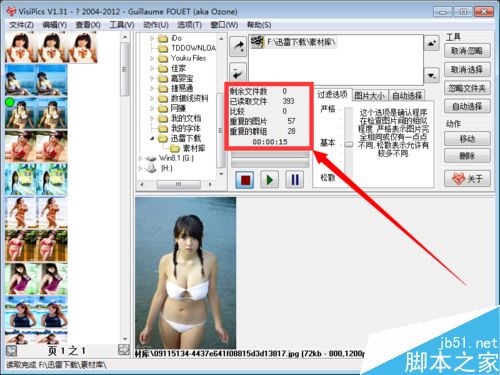Switch to the 自动选择 tab
Image resolution: width=500 pixels, height=375 pixels.
pyautogui.click(x=407, y=96)
